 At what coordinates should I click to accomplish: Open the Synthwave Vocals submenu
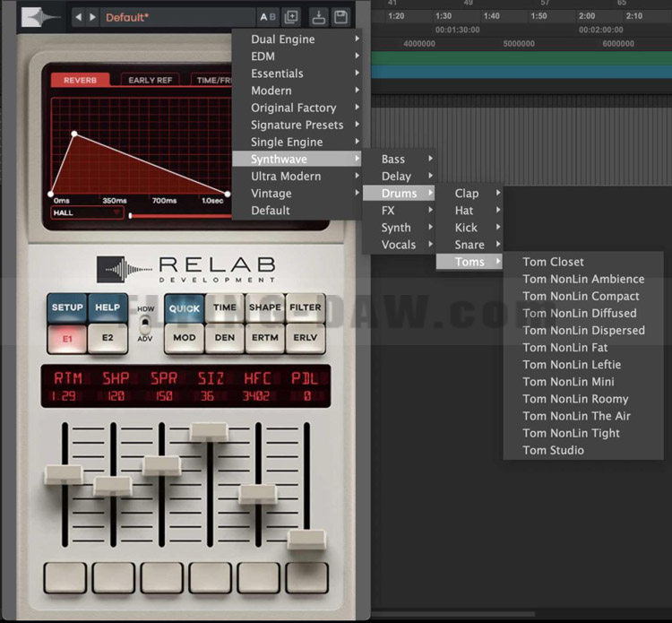click(400, 245)
